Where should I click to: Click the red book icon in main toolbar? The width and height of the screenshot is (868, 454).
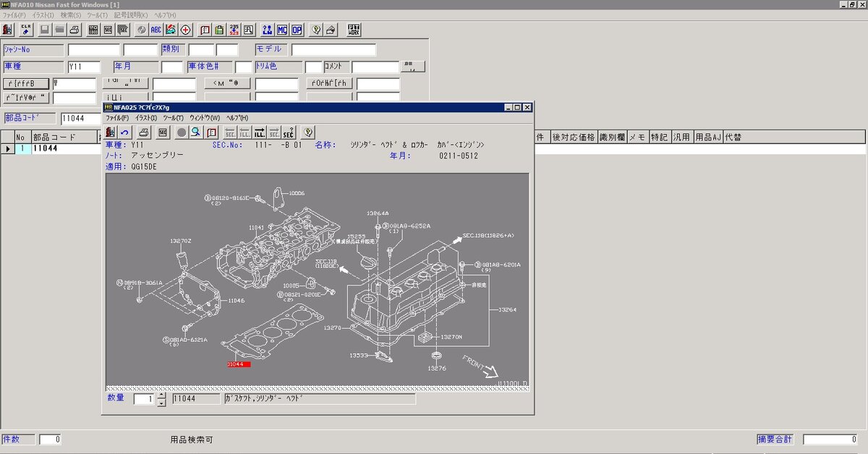[205, 30]
